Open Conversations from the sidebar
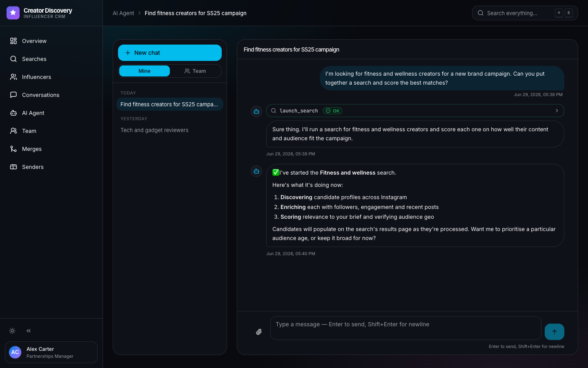 coord(51,95)
